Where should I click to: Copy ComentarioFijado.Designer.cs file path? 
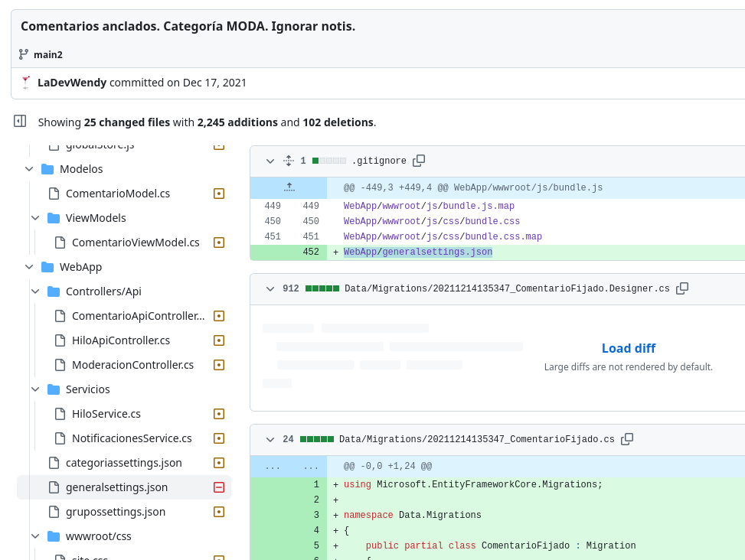682,288
